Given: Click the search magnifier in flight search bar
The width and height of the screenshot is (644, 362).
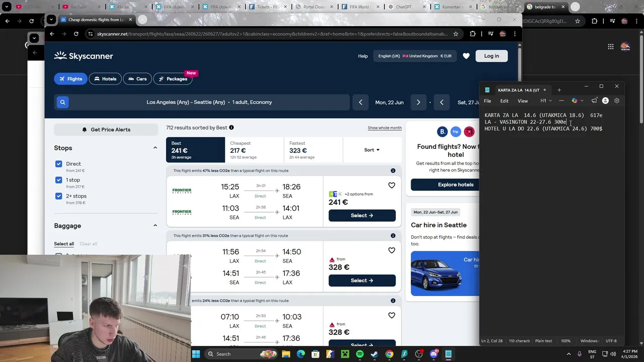Looking at the screenshot, I should [62, 102].
